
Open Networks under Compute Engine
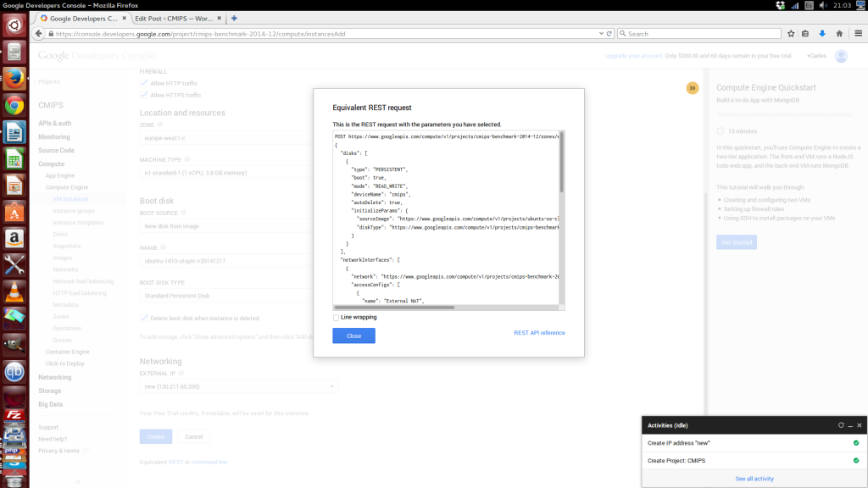(x=65, y=269)
